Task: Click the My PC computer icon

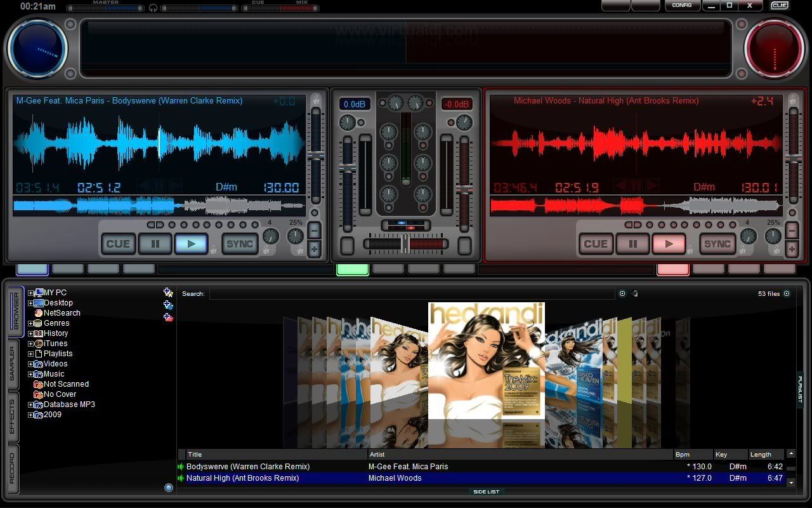Action: click(39, 293)
